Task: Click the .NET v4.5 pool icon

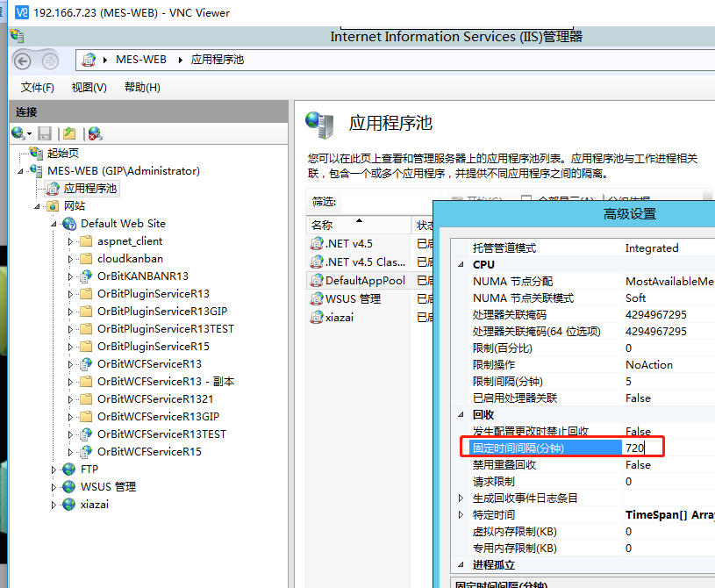Action: point(317,244)
